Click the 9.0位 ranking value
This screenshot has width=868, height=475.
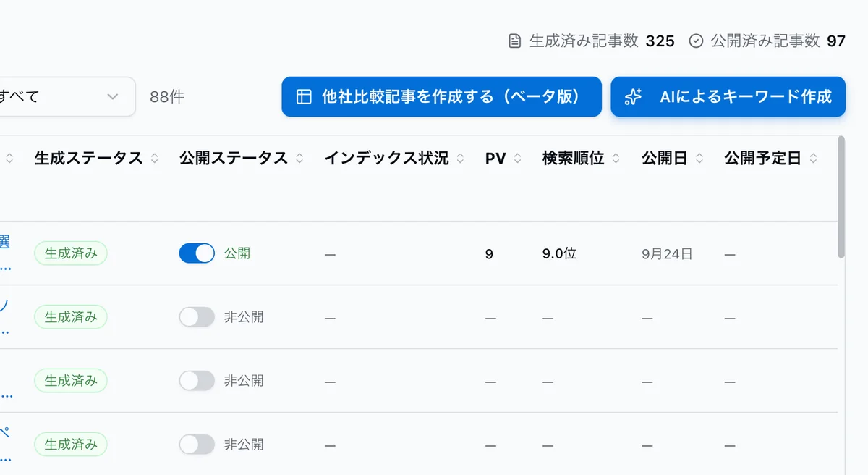tap(559, 253)
